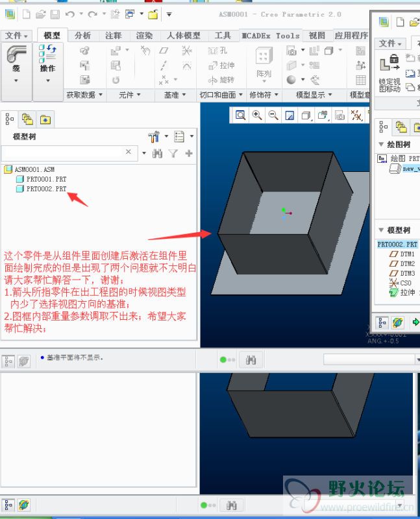Open model tree settings hammer icon
420x519 pixels.
tap(154, 136)
